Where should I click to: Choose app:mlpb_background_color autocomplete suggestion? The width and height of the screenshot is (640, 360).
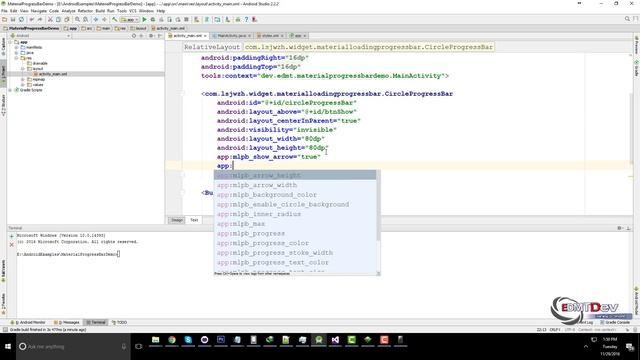point(295,195)
